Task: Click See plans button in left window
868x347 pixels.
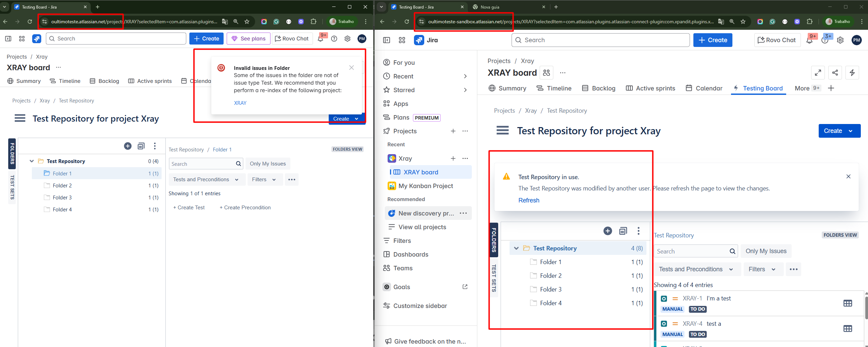Action: point(249,39)
